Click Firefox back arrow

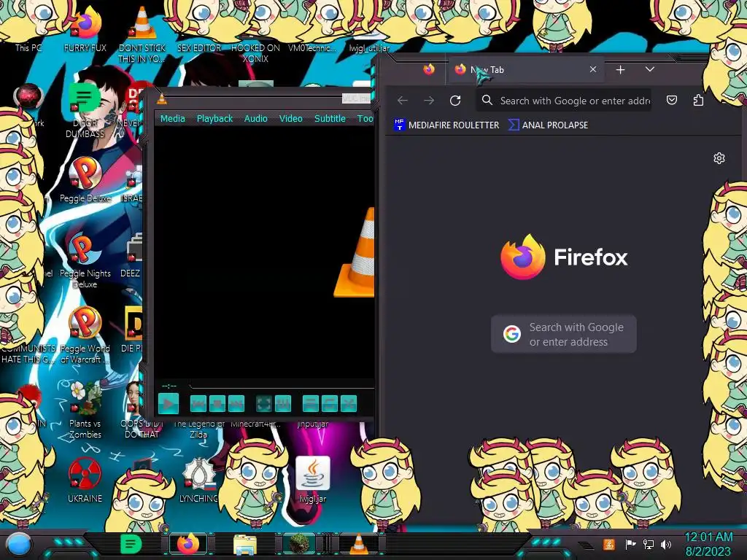point(403,101)
